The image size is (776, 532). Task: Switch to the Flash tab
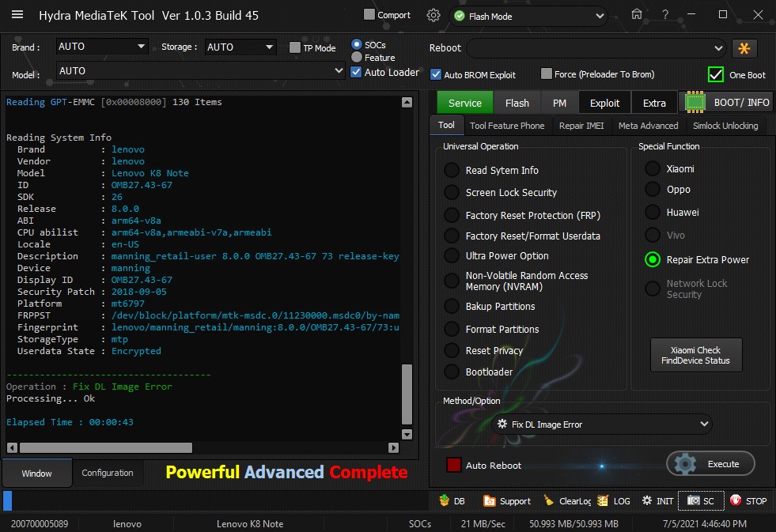517,103
